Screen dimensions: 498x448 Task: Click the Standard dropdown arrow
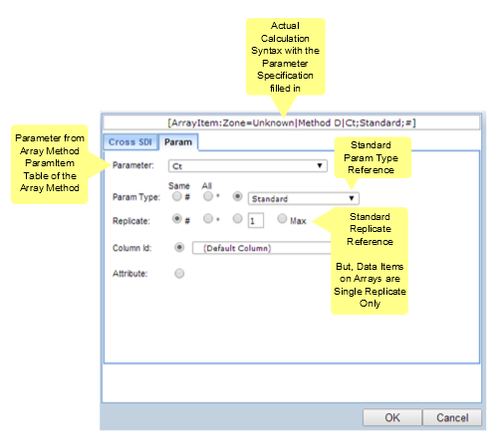pos(352,198)
